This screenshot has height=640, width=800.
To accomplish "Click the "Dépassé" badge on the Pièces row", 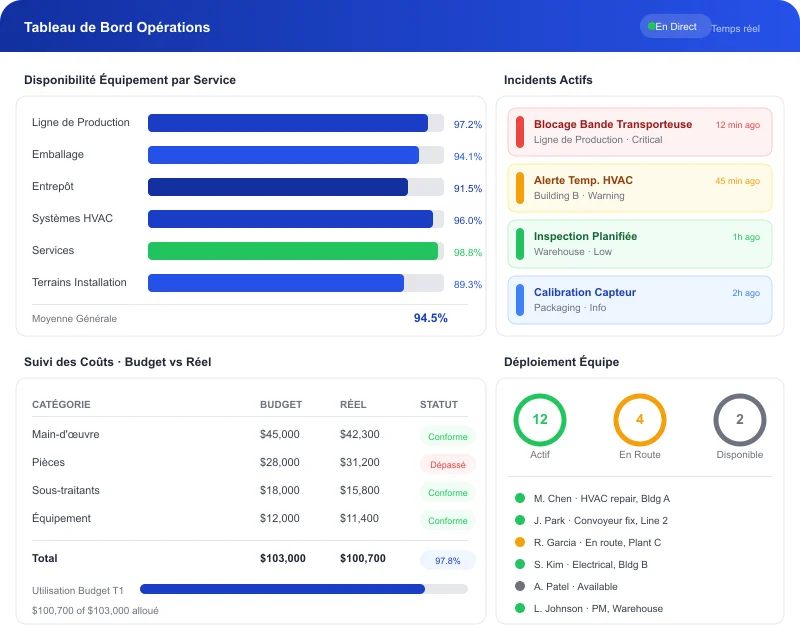I will tap(447, 464).
